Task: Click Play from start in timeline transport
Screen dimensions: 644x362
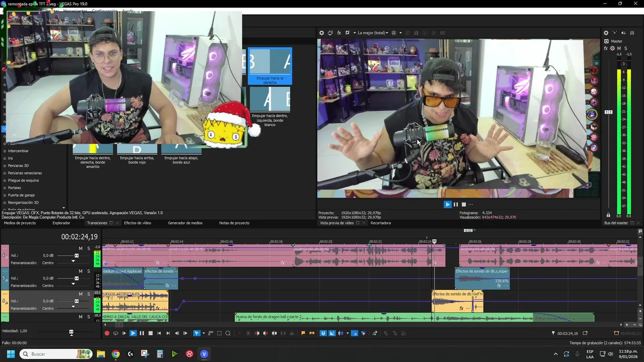Action: (124, 333)
